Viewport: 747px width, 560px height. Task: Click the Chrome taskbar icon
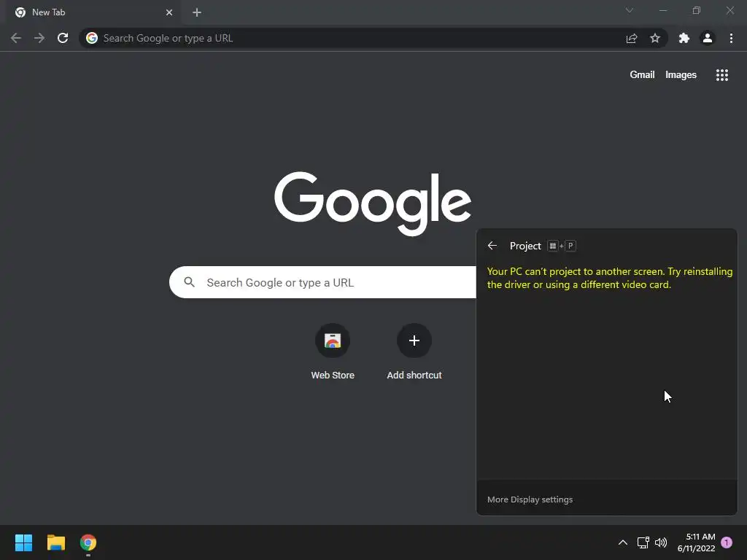click(88, 542)
